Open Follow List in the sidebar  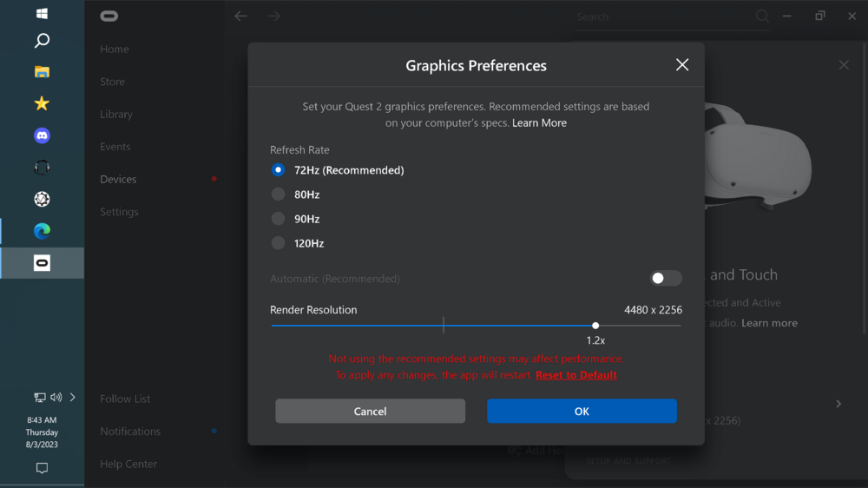click(x=125, y=399)
